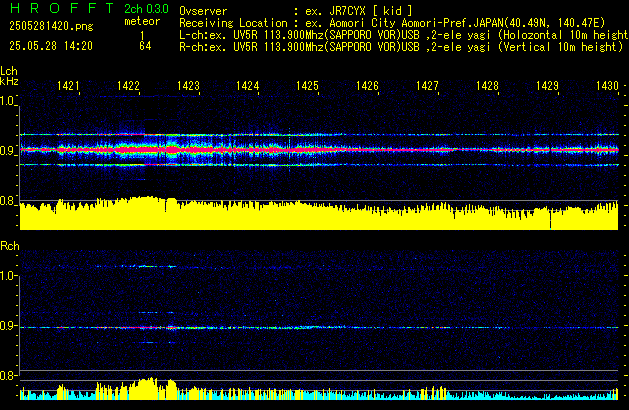The width and height of the screenshot is (629, 410).
Task: Click the Lch 0.9 kHz axis label
Action: pos(7,151)
